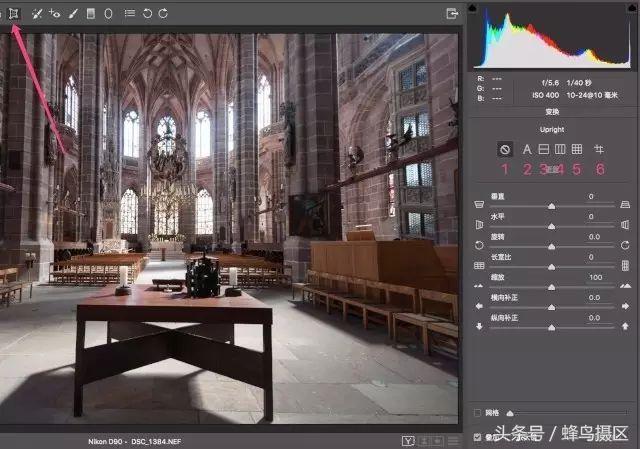Toggle shadow clipping warning on histogram
This screenshot has width=640, height=449.
(472, 8)
